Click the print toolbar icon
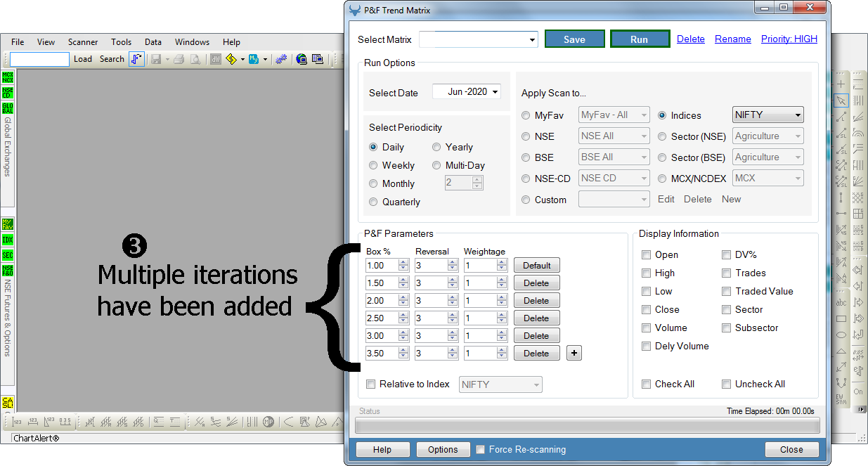 click(179, 60)
